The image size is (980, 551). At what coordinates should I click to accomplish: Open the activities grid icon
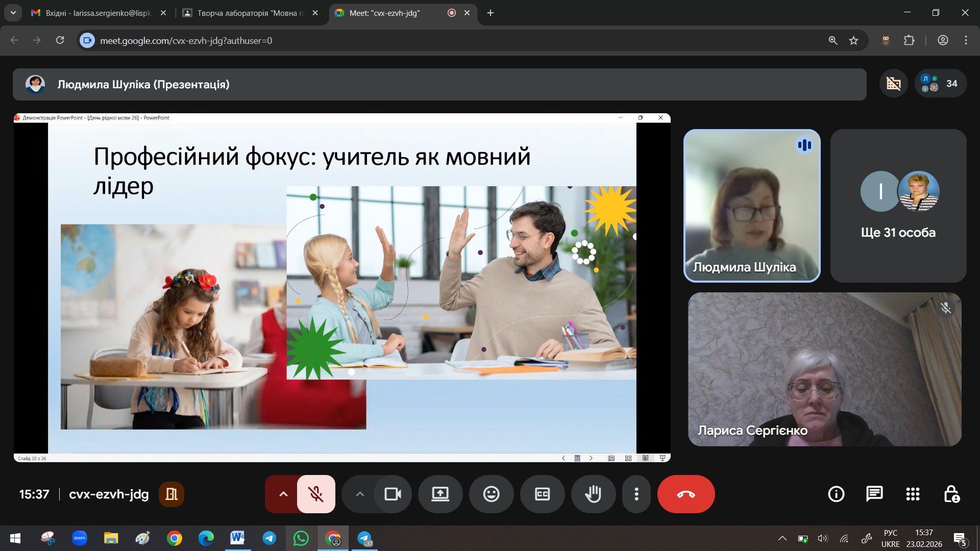(x=913, y=494)
